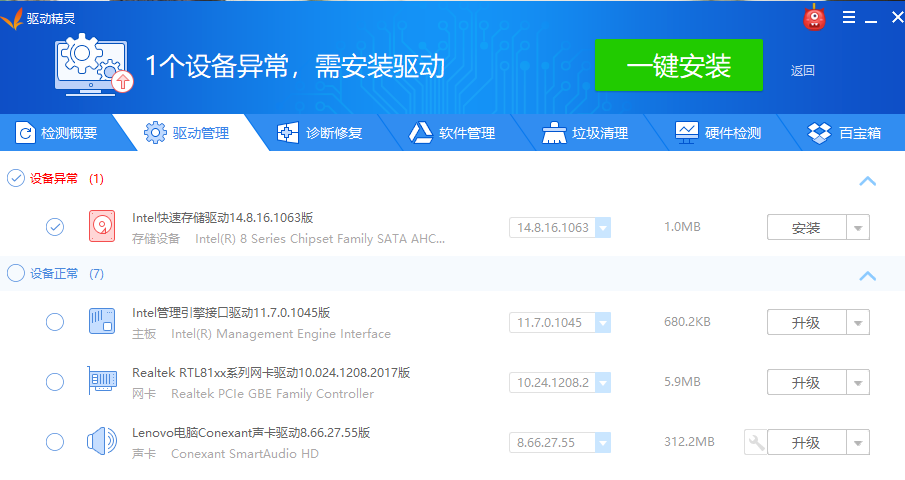Select all devices in 设备正常 group
905x480 pixels.
(15, 273)
